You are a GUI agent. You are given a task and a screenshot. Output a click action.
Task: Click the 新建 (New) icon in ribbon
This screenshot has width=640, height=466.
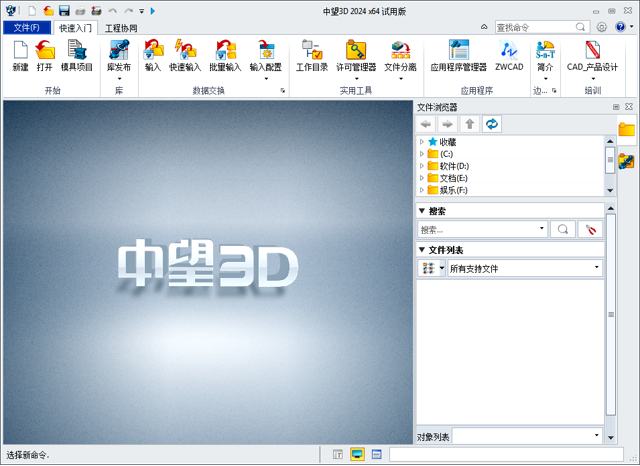click(20, 50)
